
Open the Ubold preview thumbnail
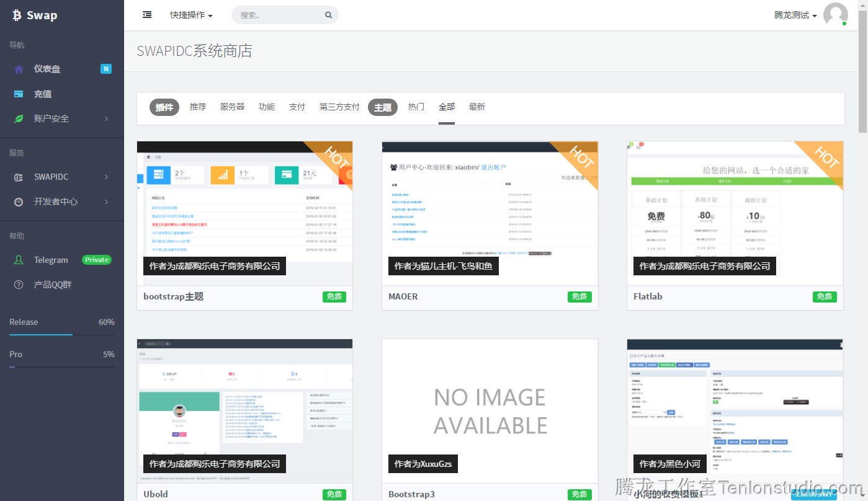[x=244, y=411]
